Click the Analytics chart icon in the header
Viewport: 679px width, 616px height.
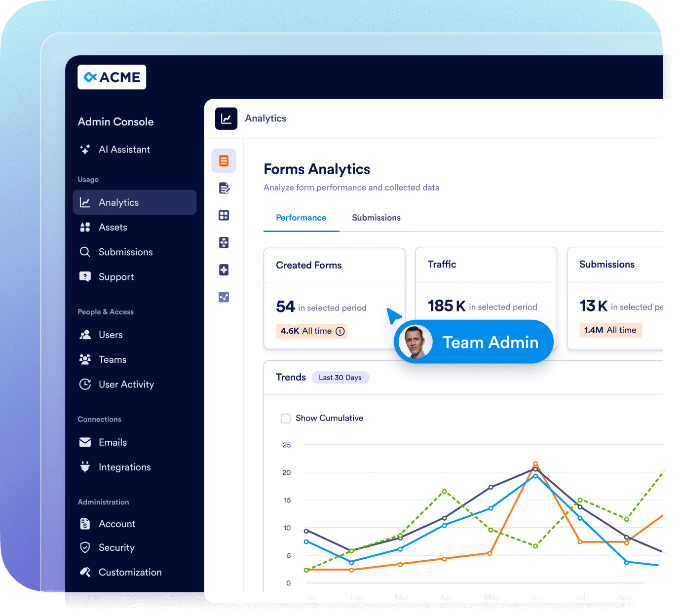(x=226, y=118)
